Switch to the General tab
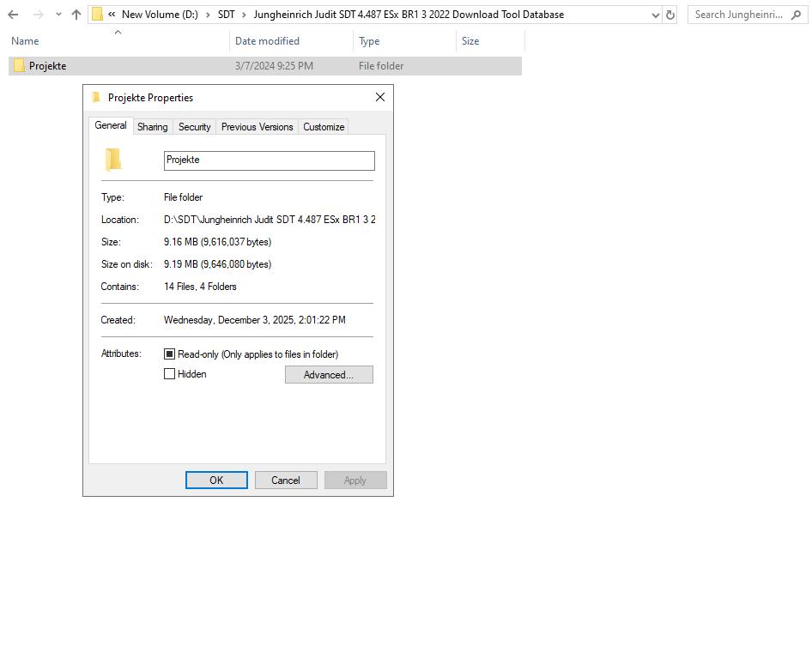This screenshot has width=812, height=671. click(x=111, y=125)
